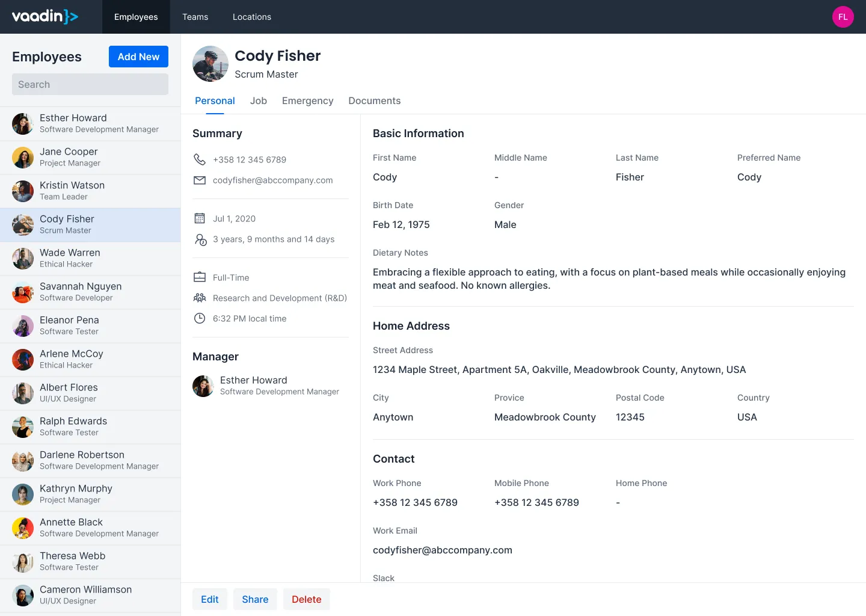Click the Vaadin logo in the header
Screen dimensions: 866x616
click(44, 16)
